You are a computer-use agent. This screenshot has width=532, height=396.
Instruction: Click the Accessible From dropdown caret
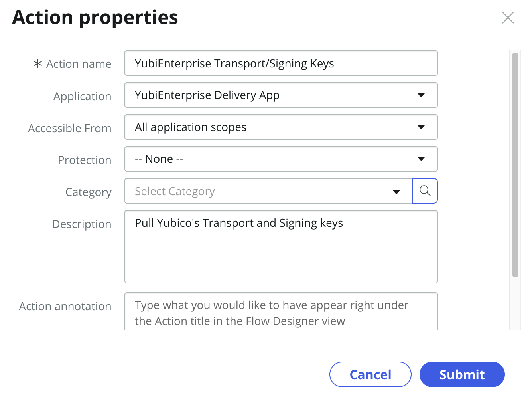[421, 127]
